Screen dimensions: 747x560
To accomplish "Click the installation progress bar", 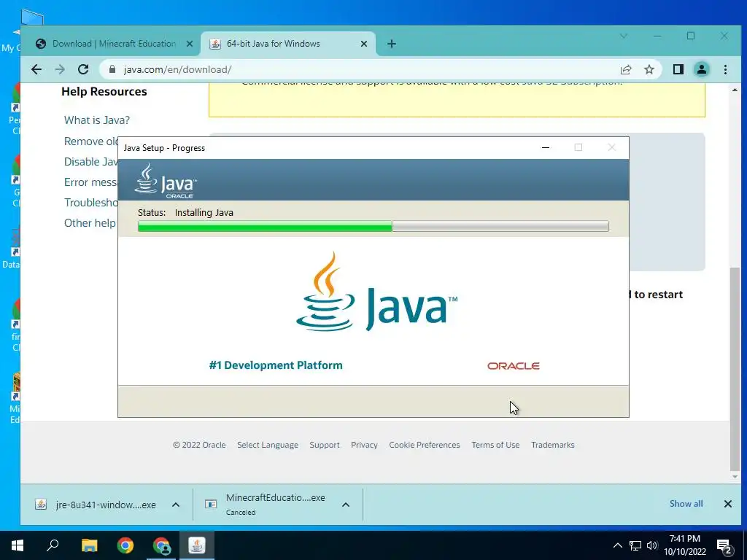I will [x=373, y=226].
